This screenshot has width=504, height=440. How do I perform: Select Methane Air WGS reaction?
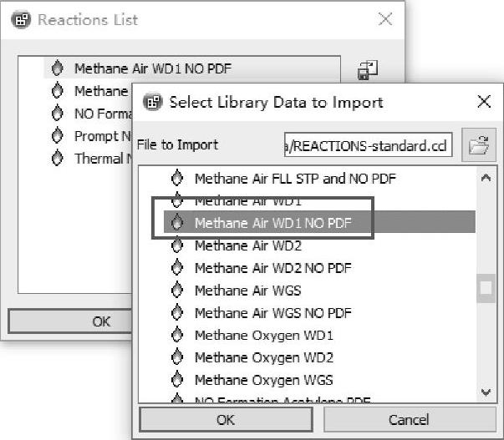248,291
